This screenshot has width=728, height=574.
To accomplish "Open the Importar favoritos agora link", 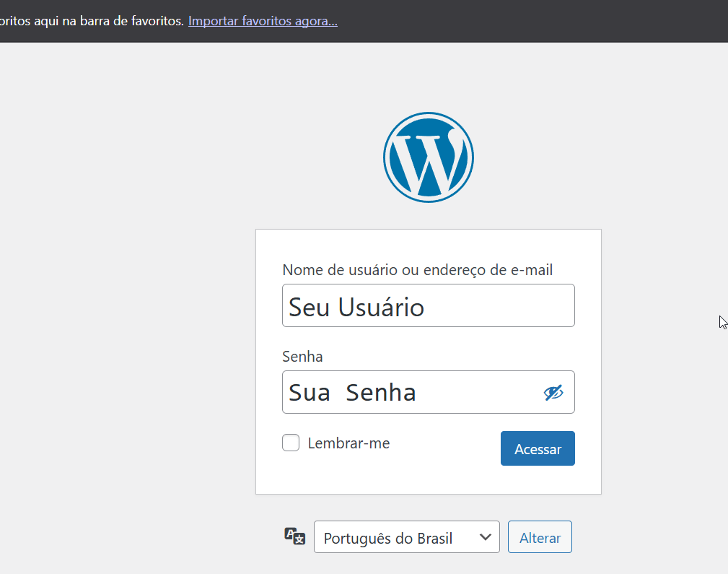I will [x=263, y=21].
